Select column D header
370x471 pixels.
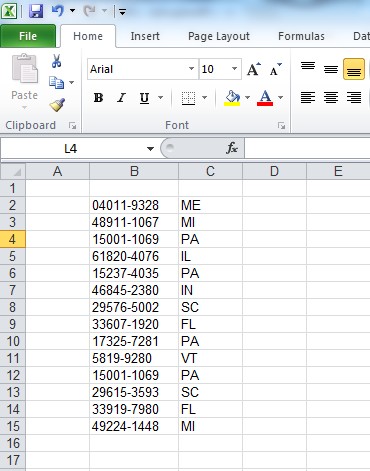tap(274, 171)
